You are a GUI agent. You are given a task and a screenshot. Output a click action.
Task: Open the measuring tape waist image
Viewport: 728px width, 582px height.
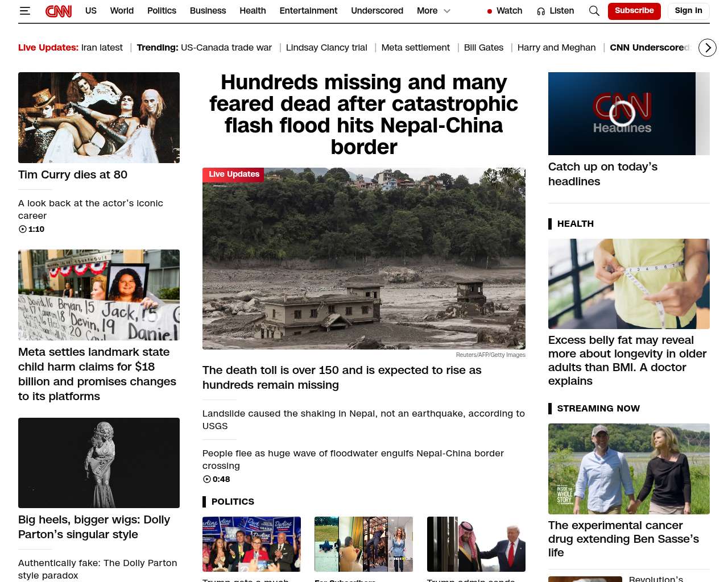pyautogui.click(x=629, y=284)
